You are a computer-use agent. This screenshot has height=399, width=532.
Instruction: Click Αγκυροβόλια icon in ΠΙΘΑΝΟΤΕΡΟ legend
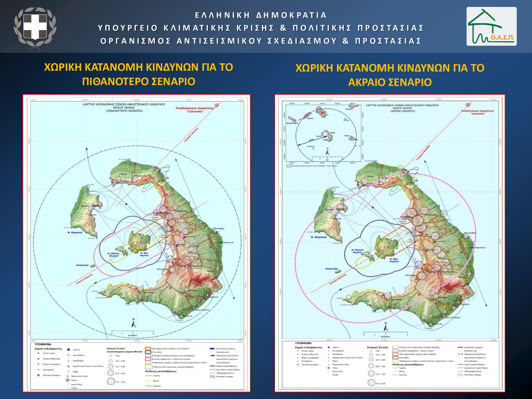(68, 355)
